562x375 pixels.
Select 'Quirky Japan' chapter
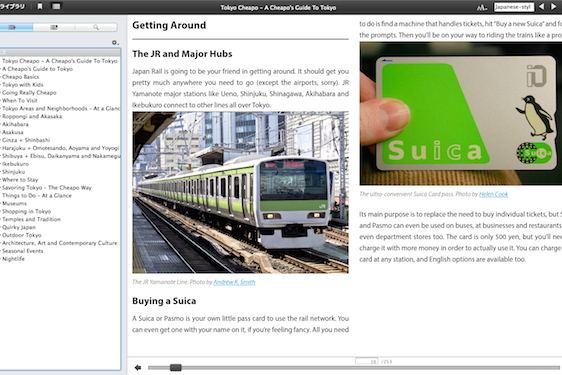19,227
